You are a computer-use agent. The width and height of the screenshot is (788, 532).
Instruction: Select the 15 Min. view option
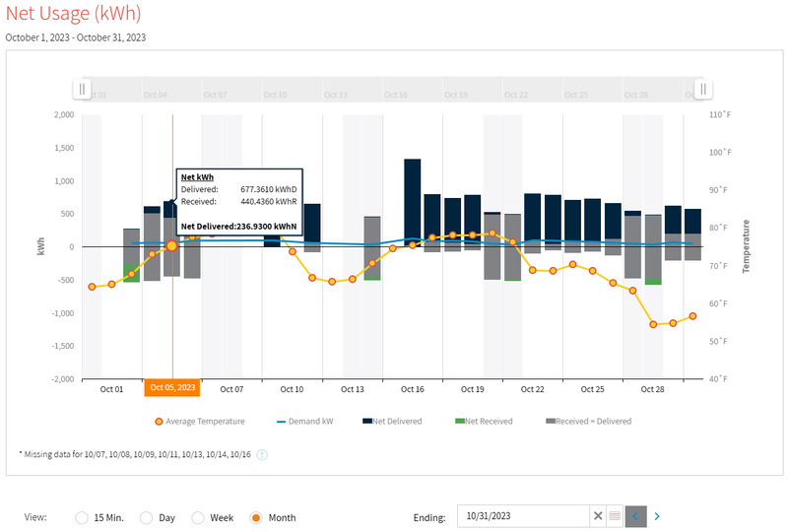(x=81, y=517)
